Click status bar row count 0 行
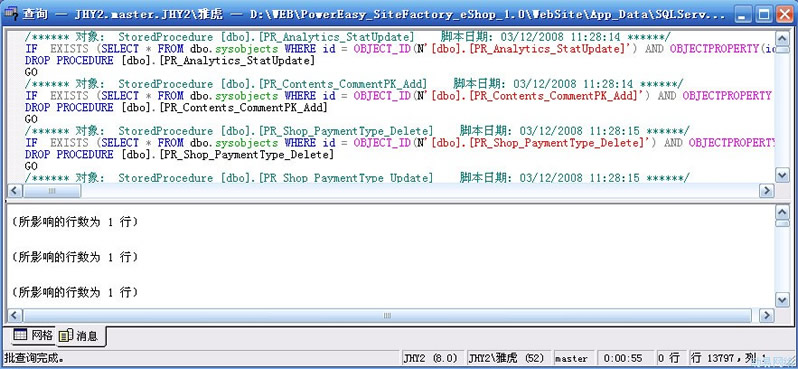 [x=670, y=358]
